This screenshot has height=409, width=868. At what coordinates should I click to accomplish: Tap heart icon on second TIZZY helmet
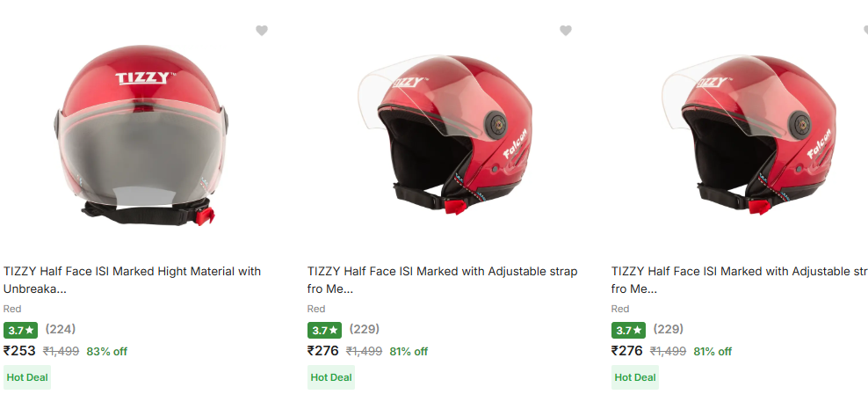(566, 31)
